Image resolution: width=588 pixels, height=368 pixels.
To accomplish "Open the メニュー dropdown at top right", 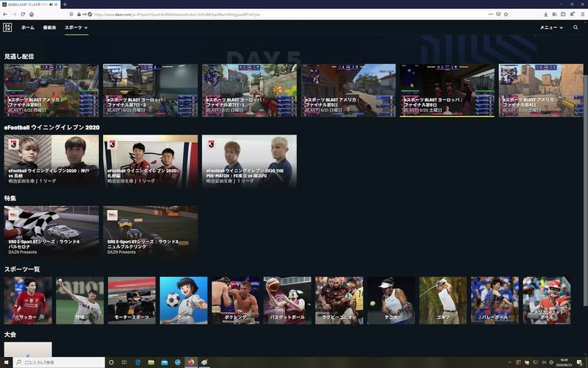I will coord(550,27).
